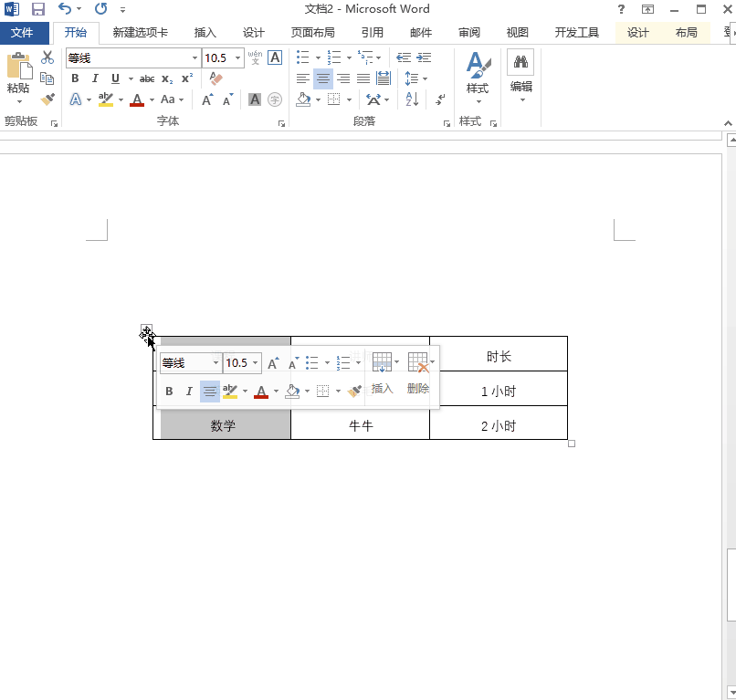Image resolution: width=736 pixels, height=700 pixels.
Task: Apply yellow text highlight in the ribbon
Action: pyautogui.click(x=106, y=99)
